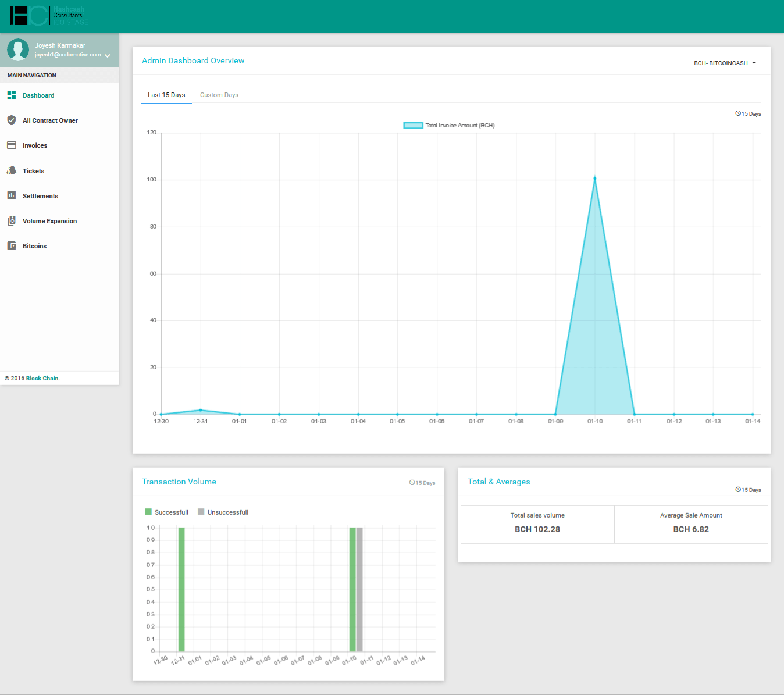This screenshot has width=784, height=695.
Task: Click the All Contract Owner shield icon
Action: 12,120
